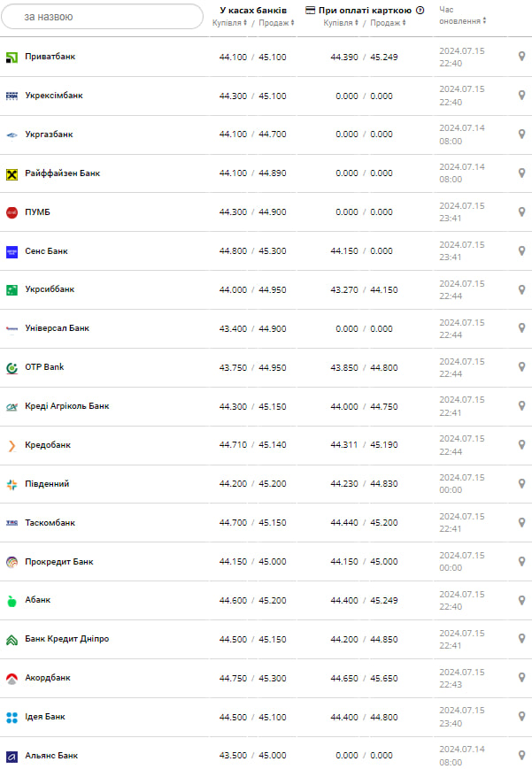Click the search field 'за назвою'
532x769 pixels.
coord(102,16)
